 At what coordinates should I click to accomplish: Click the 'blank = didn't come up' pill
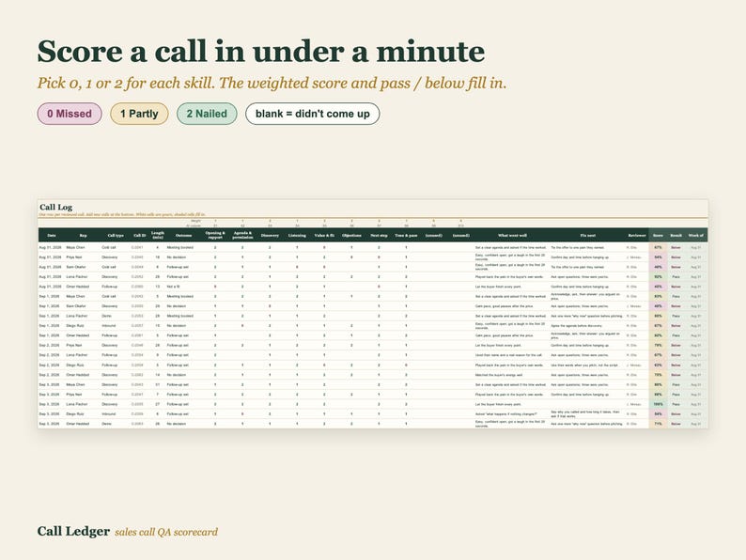click(313, 114)
